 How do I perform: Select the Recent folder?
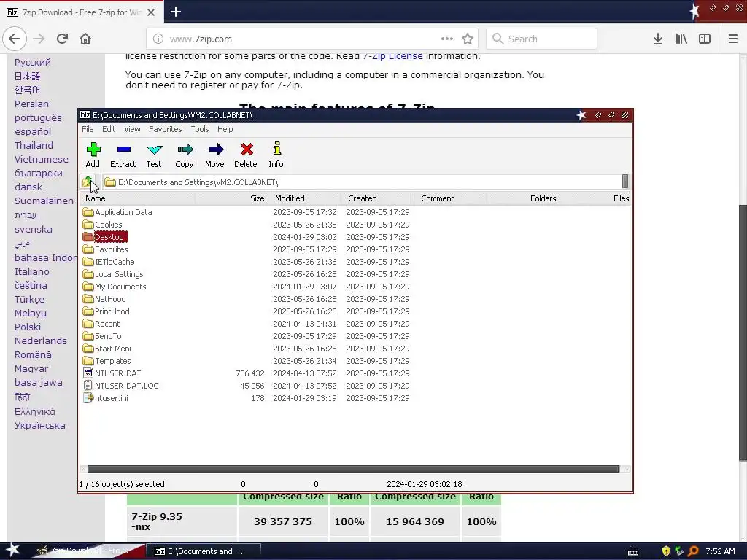pyautogui.click(x=101, y=323)
